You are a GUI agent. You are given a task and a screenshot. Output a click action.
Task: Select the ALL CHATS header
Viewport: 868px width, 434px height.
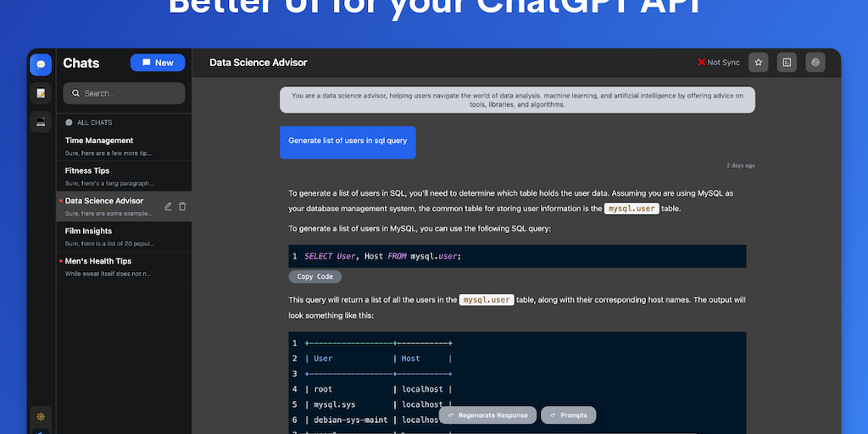(88, 122)
